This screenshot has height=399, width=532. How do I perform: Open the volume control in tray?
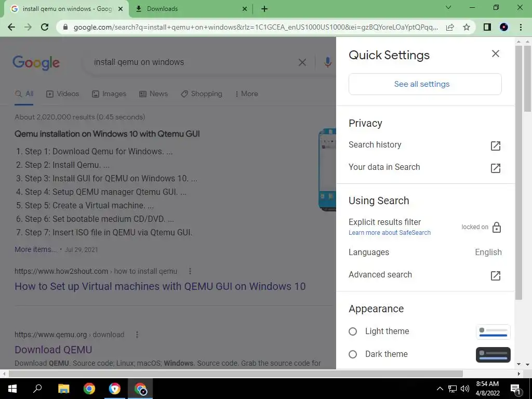coord(465,389)
